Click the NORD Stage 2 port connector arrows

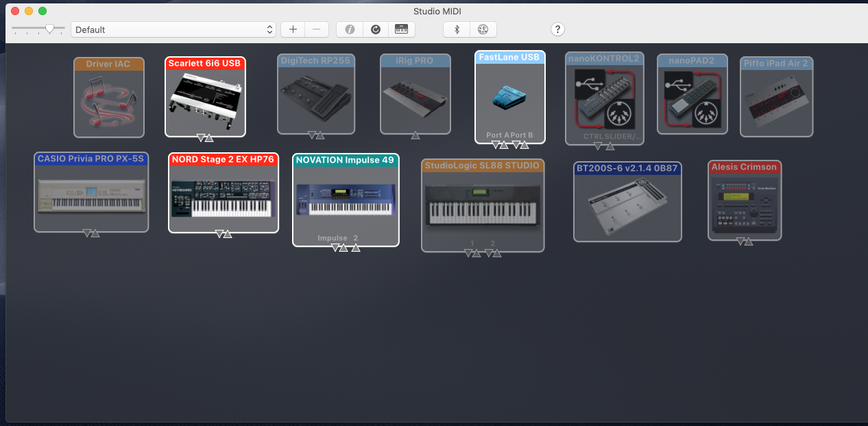coord(224,234)
